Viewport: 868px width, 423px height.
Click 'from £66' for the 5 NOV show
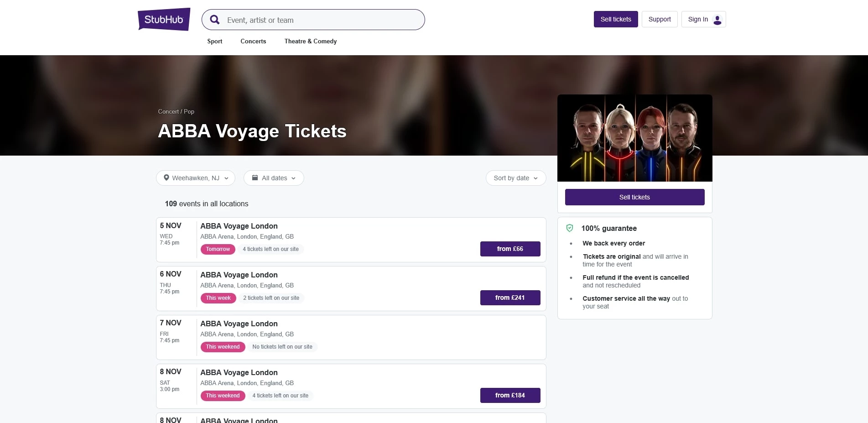tap(510, 249)
